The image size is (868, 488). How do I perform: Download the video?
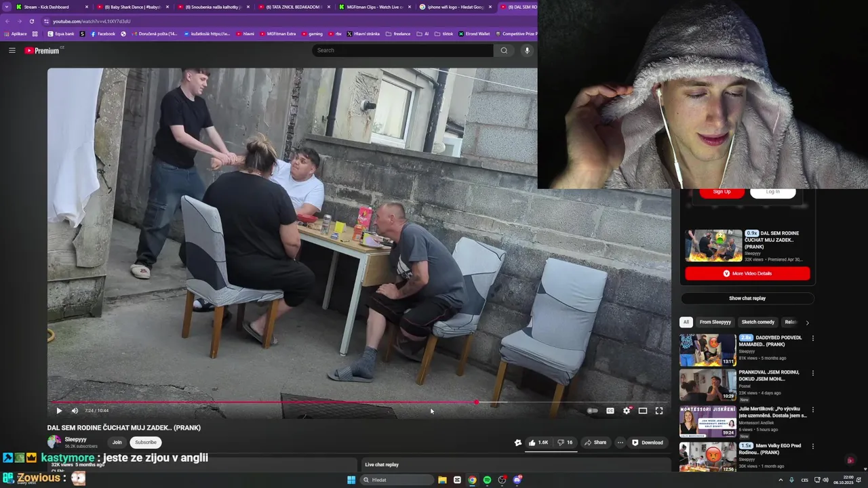pyautogui.click(x=648, y=443)
